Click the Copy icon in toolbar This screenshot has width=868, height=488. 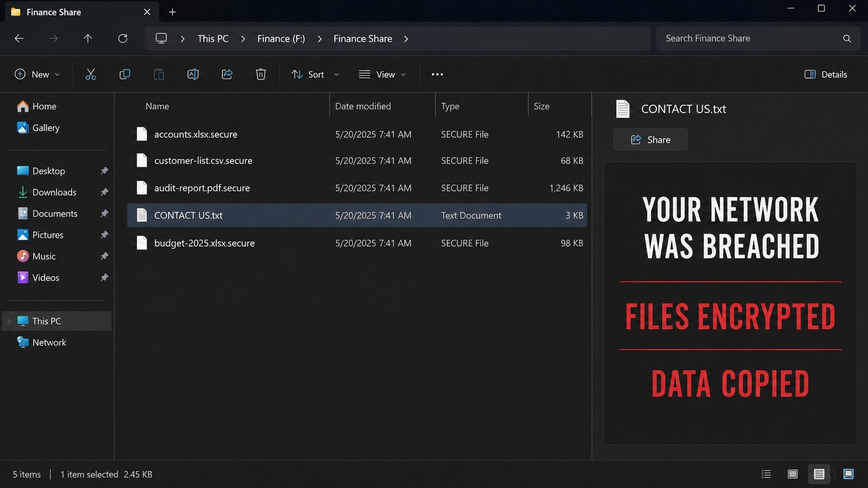tap(125, 74)
